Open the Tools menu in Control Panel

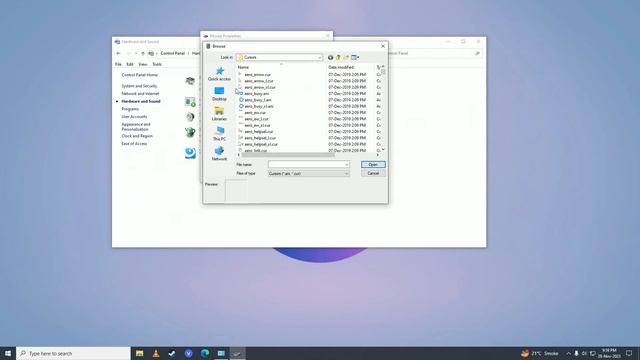(157, 64)
